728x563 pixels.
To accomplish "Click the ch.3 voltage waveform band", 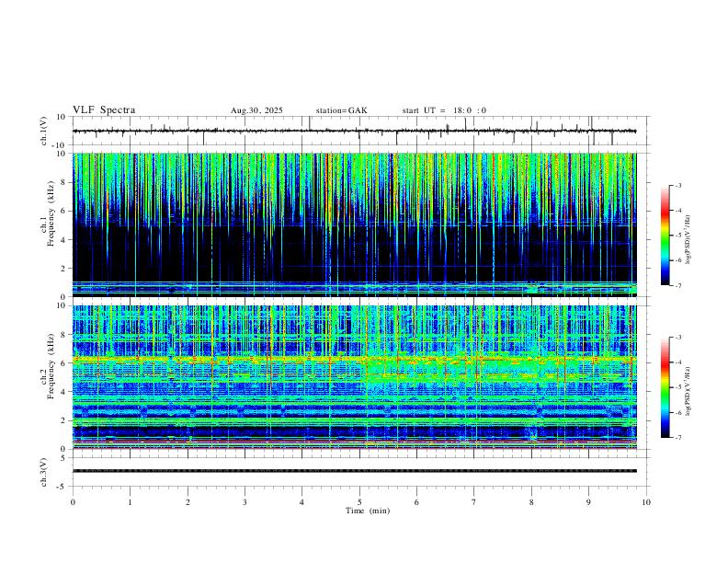I will pyautogui.click(x=354, y=471).
